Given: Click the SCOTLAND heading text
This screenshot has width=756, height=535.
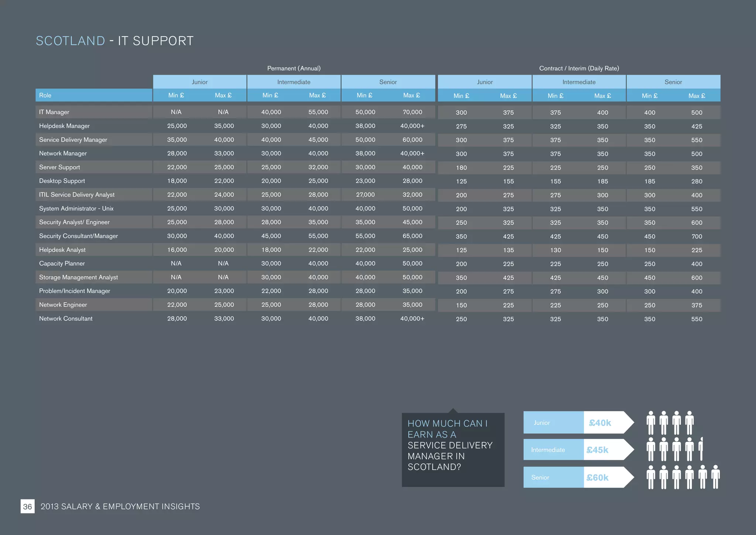Looking at the screenshot, I should (71, 41).
